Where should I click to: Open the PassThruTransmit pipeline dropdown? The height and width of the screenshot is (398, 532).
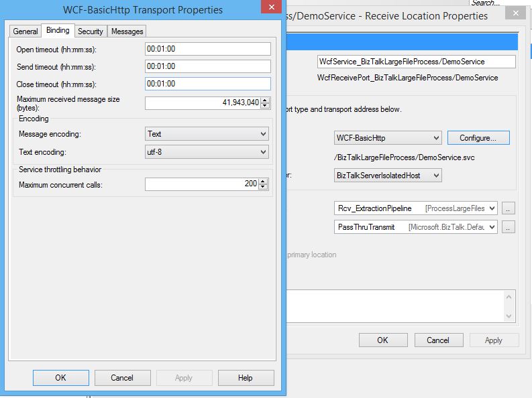[x=416, y=227]
